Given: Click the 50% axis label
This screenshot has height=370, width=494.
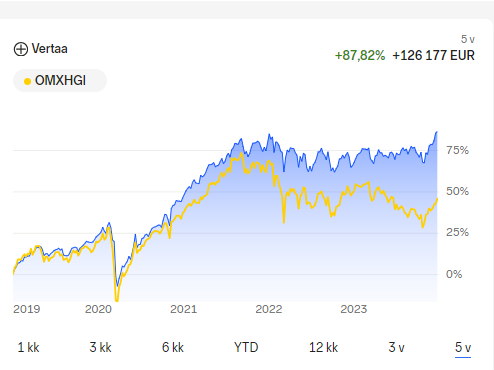Looking at the screenshot, I should click(x=457, y=191).
